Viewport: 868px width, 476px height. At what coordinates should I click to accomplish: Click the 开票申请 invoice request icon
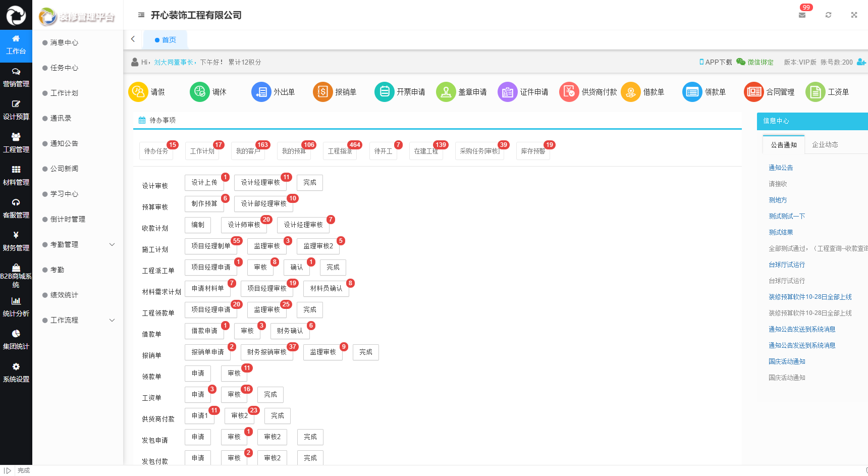385,92
